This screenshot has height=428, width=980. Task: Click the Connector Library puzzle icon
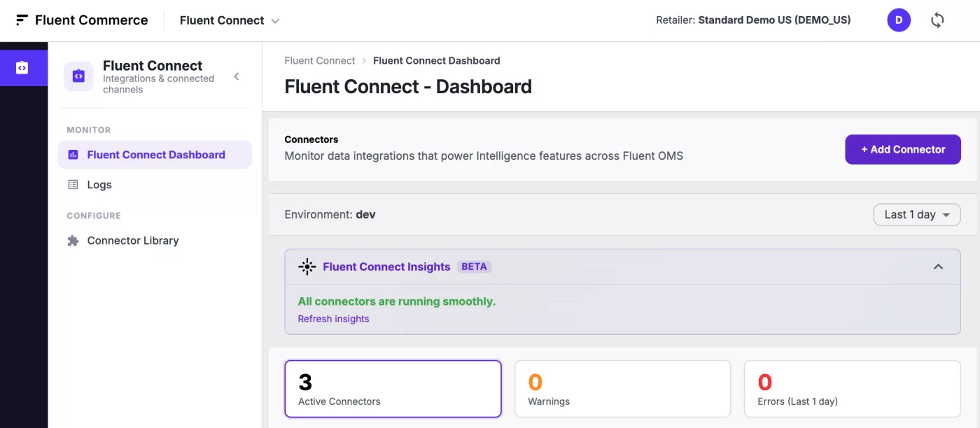(x=73, y=240)
